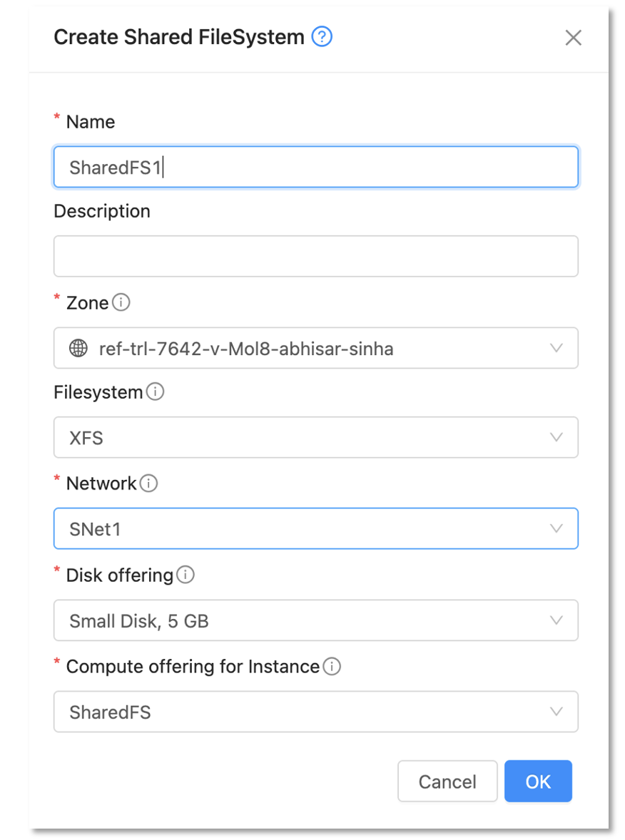625x840 pixels.
Task: Select the Name field containing SharedFS1
Action: [x=316, y=167]
